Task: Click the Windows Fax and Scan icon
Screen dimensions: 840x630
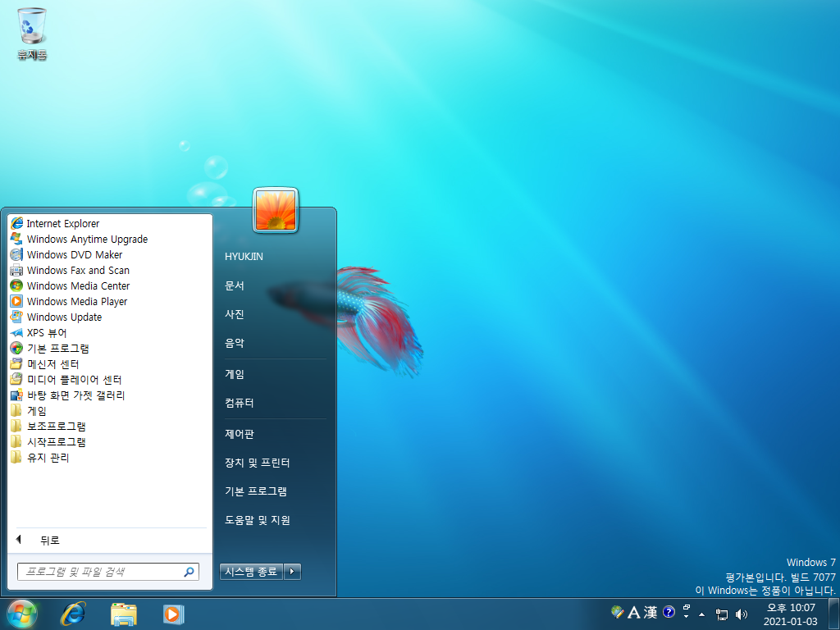Action: coord(16,270)
